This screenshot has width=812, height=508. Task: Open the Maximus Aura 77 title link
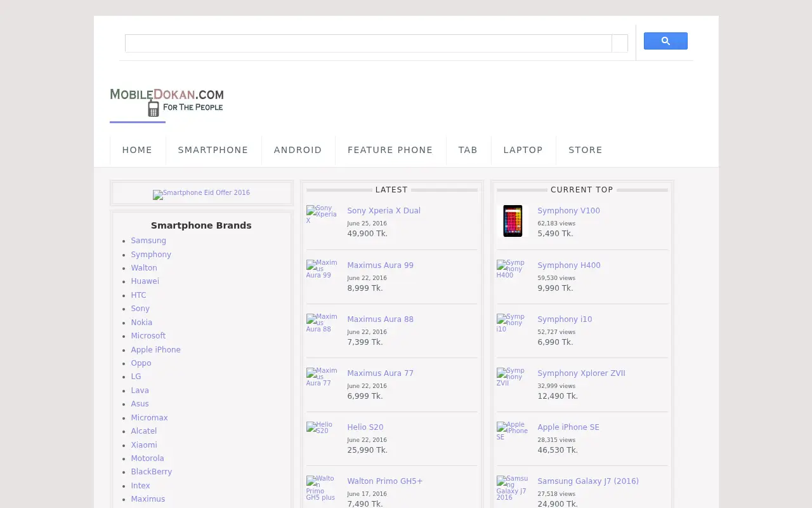pos(380,373)
